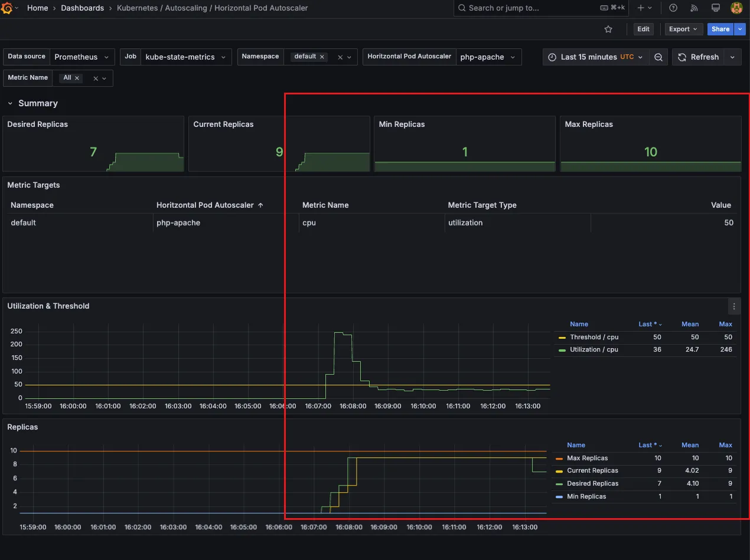Toggle Threshold / cpu series in legend

pos(594,338)
